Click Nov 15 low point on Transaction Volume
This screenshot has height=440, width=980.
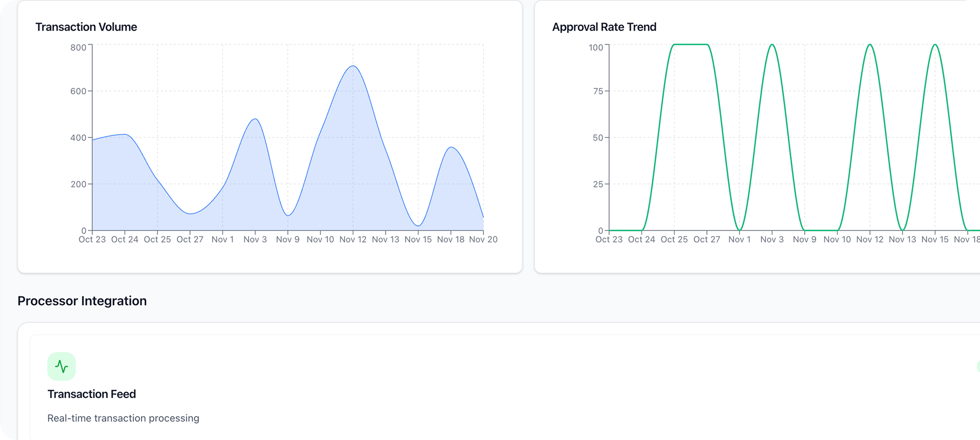418,225
